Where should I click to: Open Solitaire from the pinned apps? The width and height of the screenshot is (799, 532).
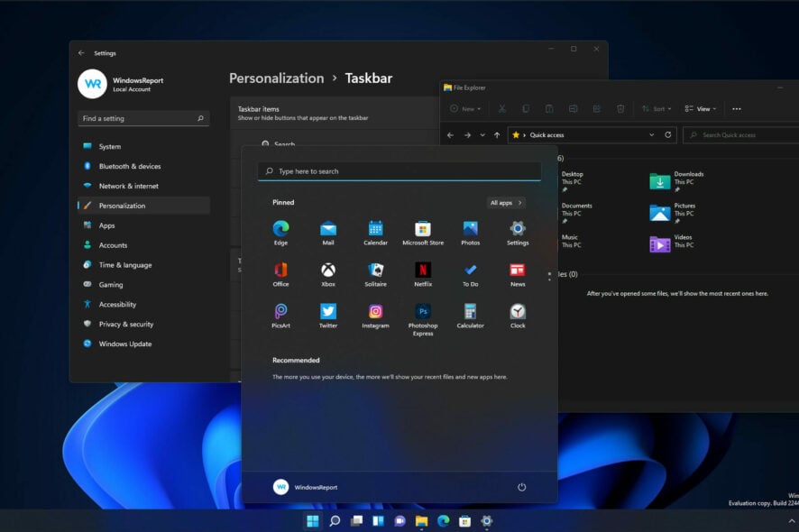(375, 271)
